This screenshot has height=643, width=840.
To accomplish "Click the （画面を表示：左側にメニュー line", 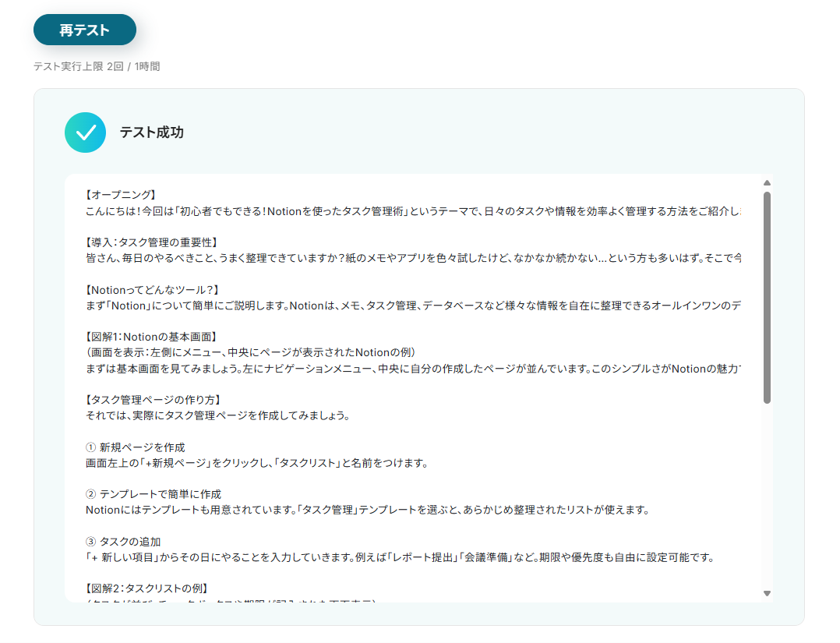I will click(x=251, y=352).
